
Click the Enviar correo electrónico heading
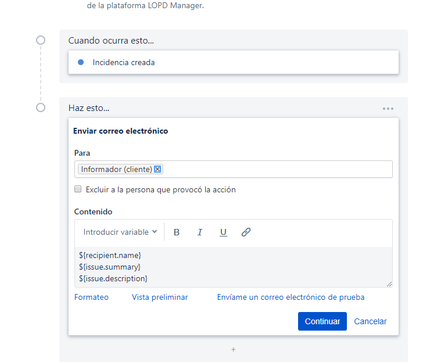coord(121,131)
